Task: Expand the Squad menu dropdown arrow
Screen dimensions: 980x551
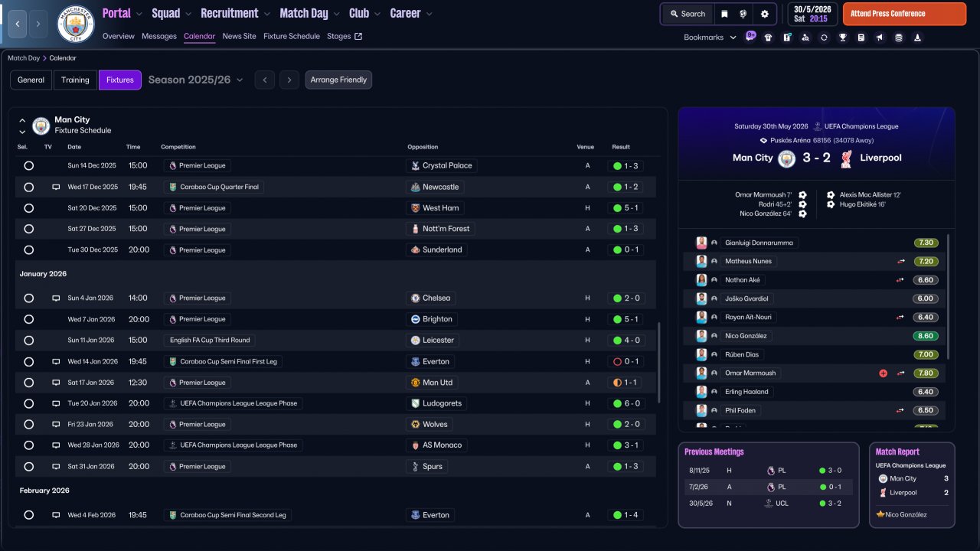Action: point(188,14)
